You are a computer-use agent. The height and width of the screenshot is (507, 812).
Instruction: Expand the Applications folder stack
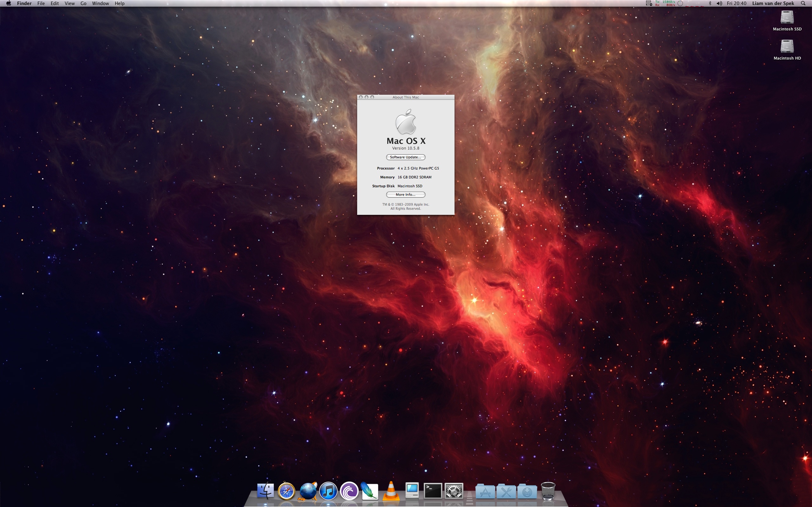click(x=485, y=492)
